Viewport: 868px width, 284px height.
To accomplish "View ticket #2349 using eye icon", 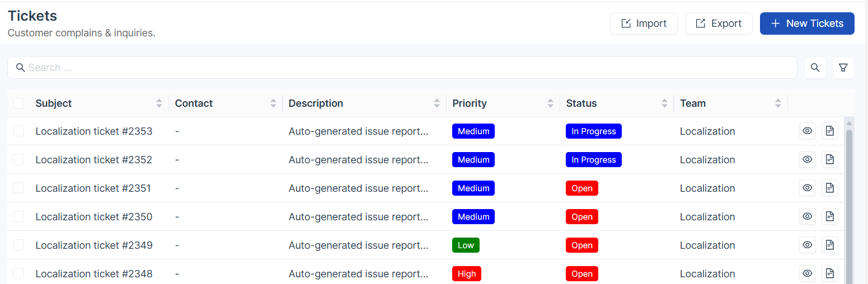I will pos(807,245).
